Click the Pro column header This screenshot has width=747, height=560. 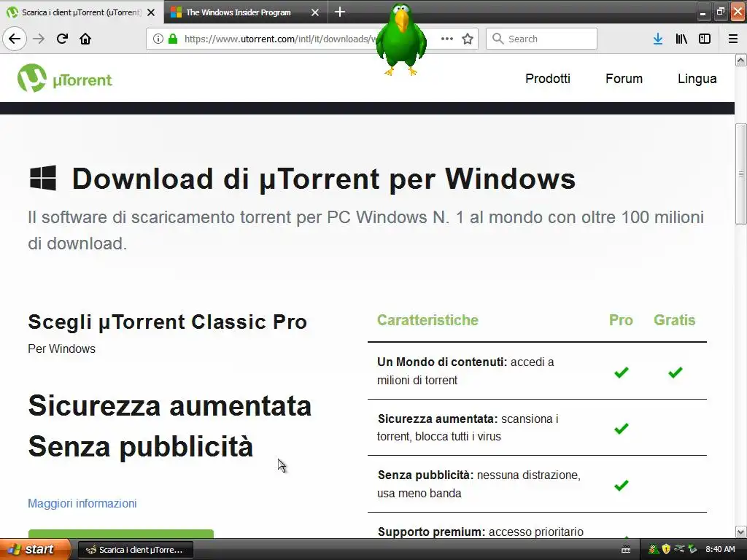pos(621,320)
